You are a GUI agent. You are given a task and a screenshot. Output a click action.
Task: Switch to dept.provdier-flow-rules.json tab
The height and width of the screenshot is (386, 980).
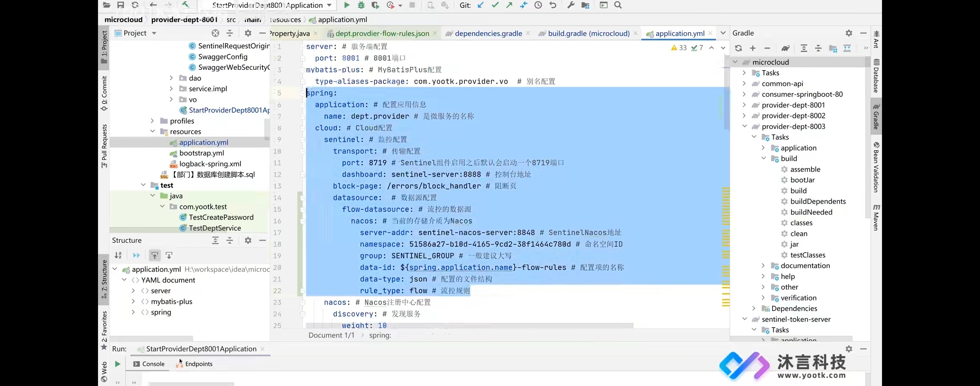(382, 33)
